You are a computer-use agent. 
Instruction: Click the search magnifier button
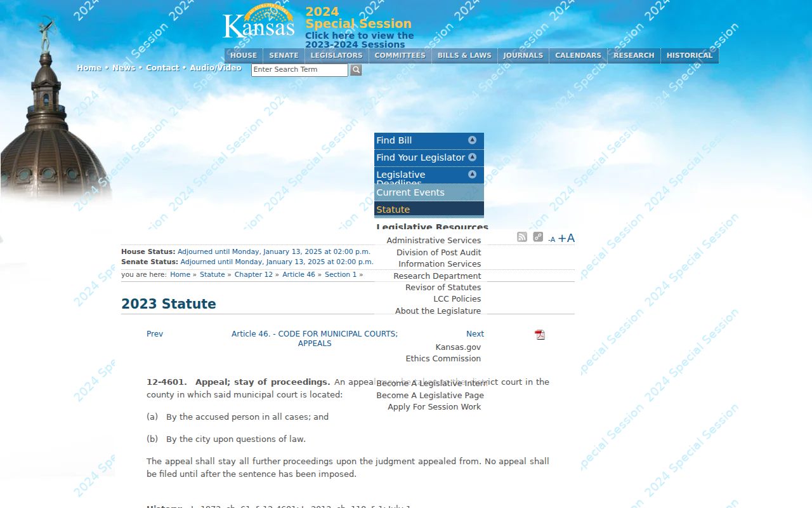356,70
